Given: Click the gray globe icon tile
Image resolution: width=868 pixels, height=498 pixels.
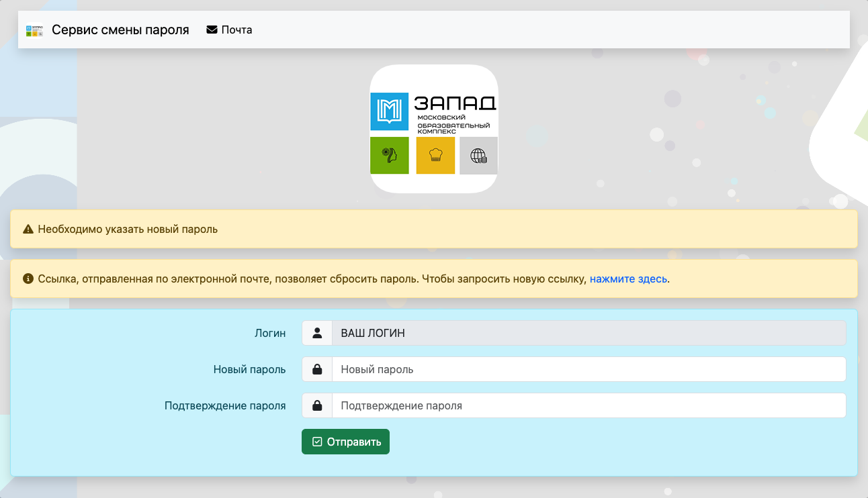Looking at the screenshot, I should tap(478, 155).
